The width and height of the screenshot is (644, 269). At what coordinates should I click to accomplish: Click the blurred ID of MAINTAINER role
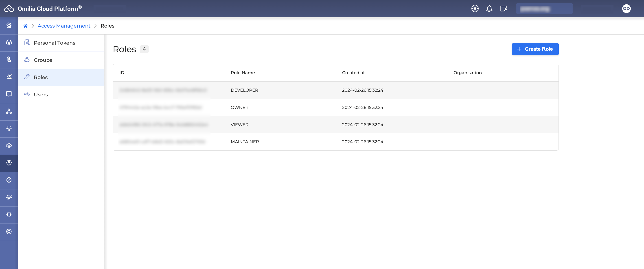tap(162, 142)
